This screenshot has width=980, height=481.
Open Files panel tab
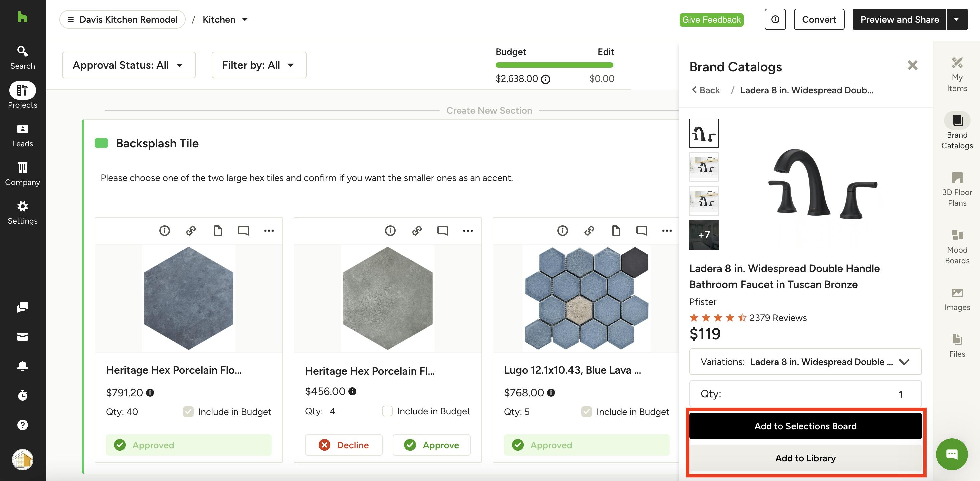point(957,345)
